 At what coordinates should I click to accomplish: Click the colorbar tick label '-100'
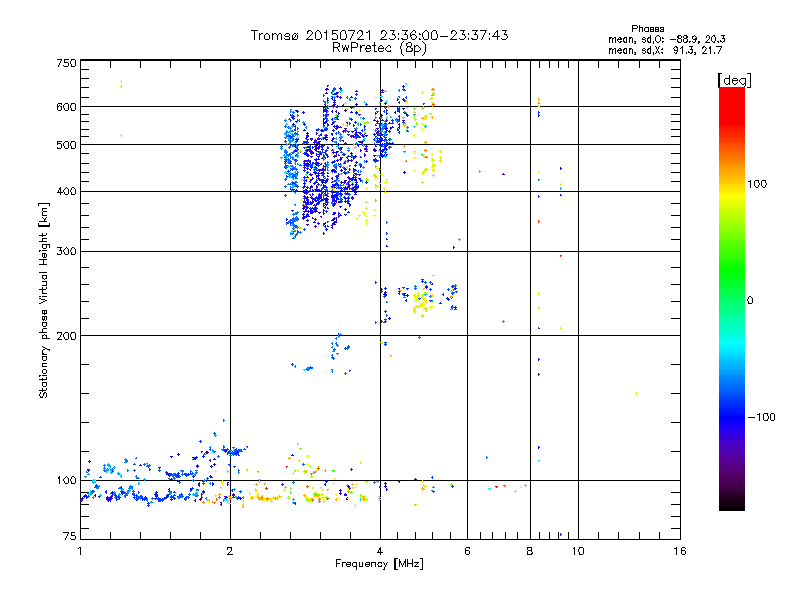point(761,417)
